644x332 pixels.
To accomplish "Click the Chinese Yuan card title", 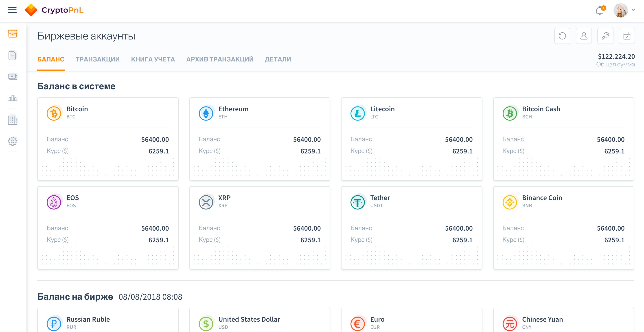I will click(543, 319).
